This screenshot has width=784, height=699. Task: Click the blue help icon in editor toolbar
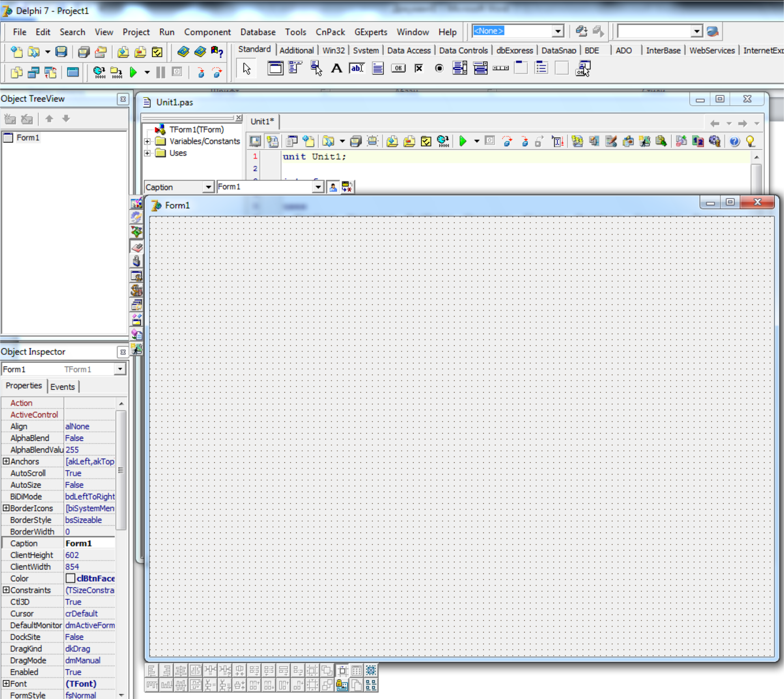pos(734,141)
